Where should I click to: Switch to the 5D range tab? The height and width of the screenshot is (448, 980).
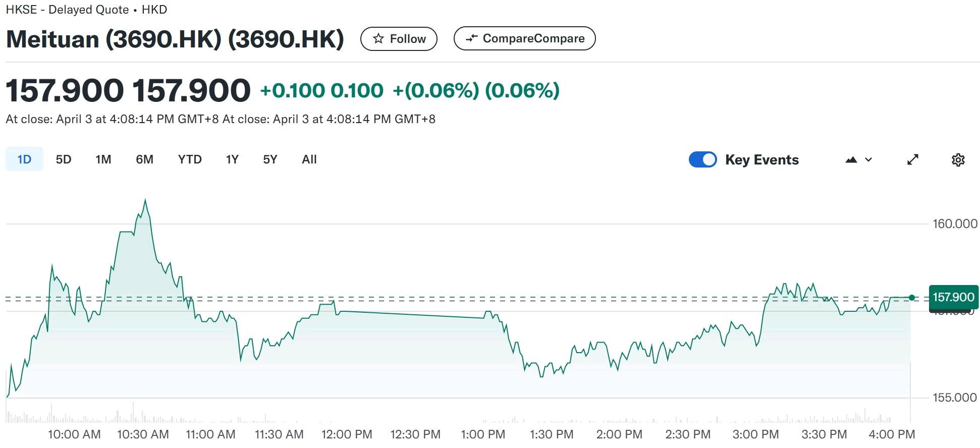pyautogui.click(x=64, y=159)
